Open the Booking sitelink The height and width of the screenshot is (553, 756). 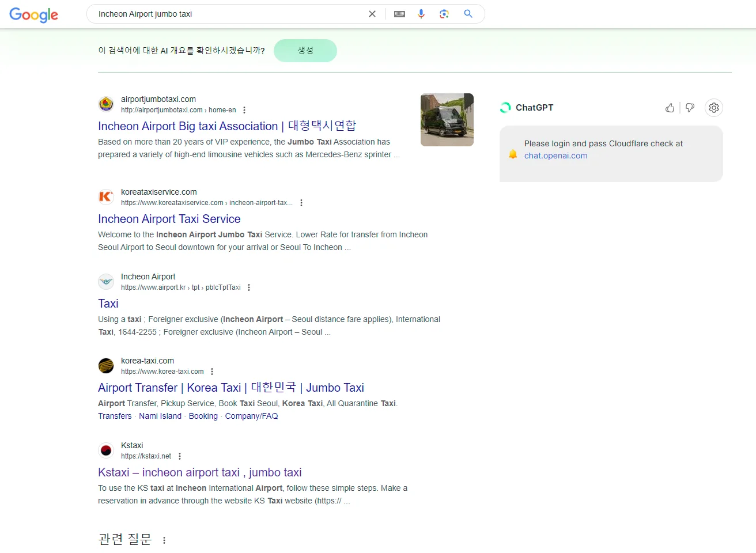click(203, 416)
